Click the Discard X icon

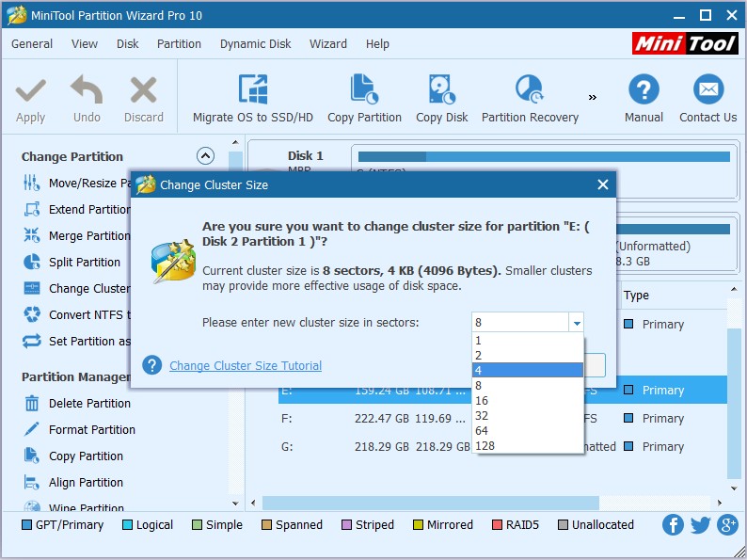point(143,90)
